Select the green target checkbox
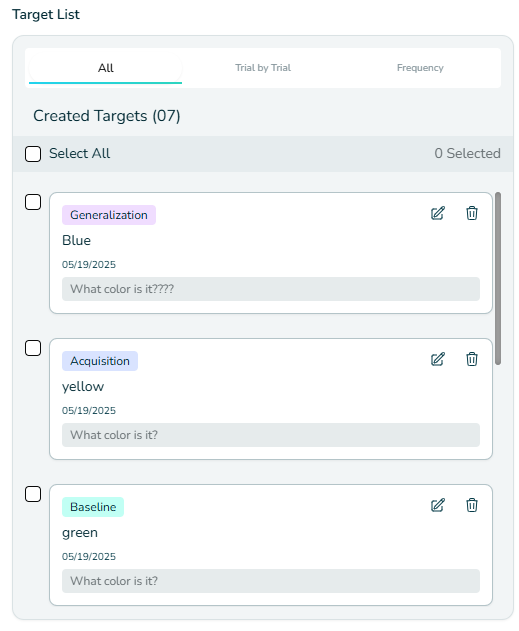519x631 pixels. [x=33, y=494]
